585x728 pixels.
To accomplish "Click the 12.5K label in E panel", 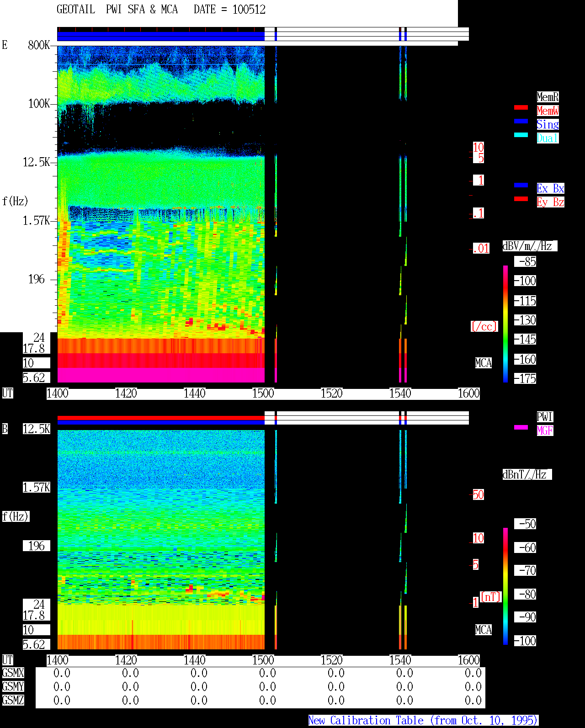I will tap(37, 162).
